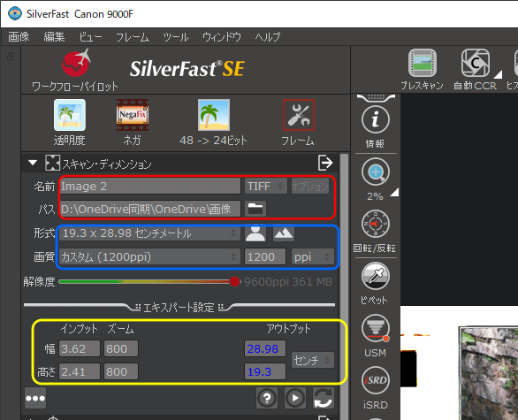The image size is (518, 420).
Task: Collapse the スキャン・ディメンション section
Action: 33,163
